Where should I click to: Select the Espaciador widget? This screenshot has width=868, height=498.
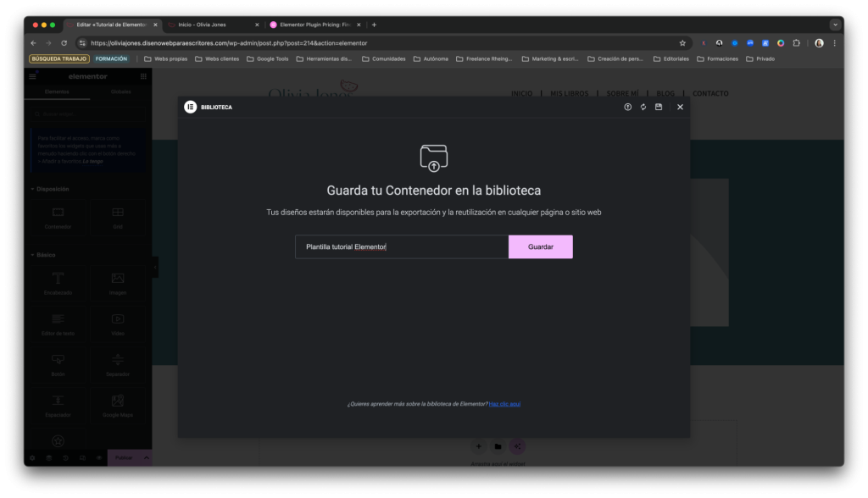[58, 405]
